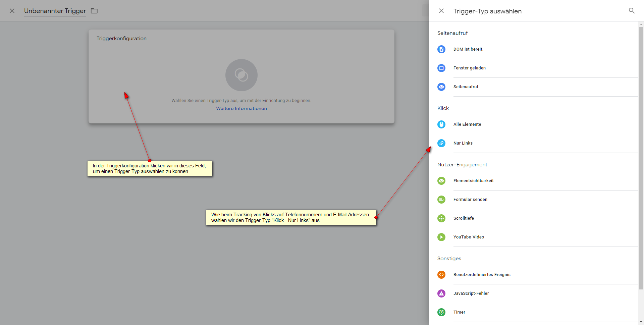The width and height of the screenshot is (644, 325).
Task: Select Formular senden trigger type
Action: 470,200
